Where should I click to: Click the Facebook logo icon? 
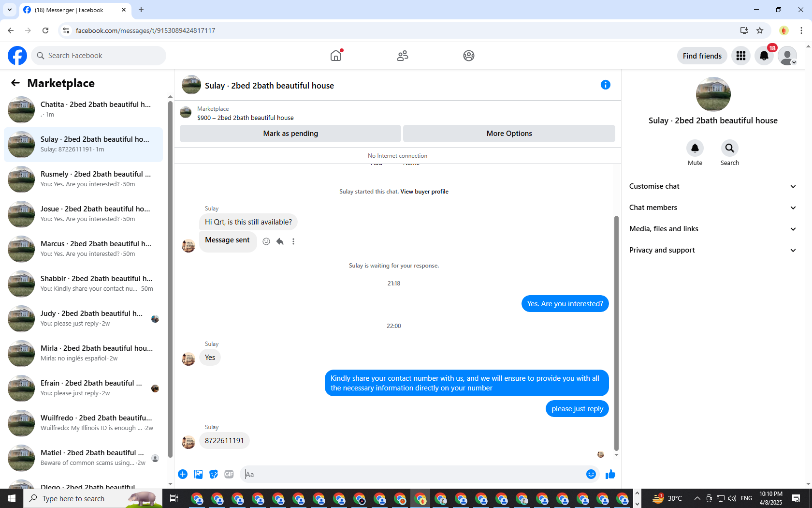[17, 56]
